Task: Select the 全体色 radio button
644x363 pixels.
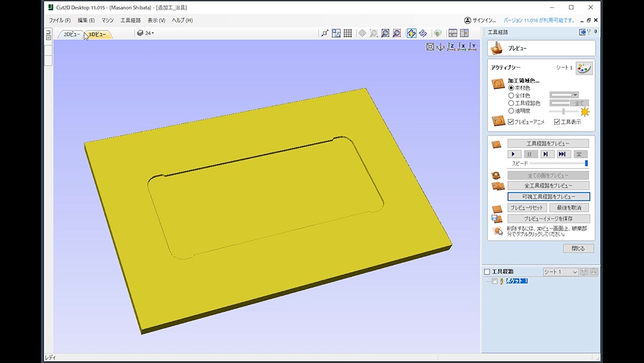Action: coord(511,95)
